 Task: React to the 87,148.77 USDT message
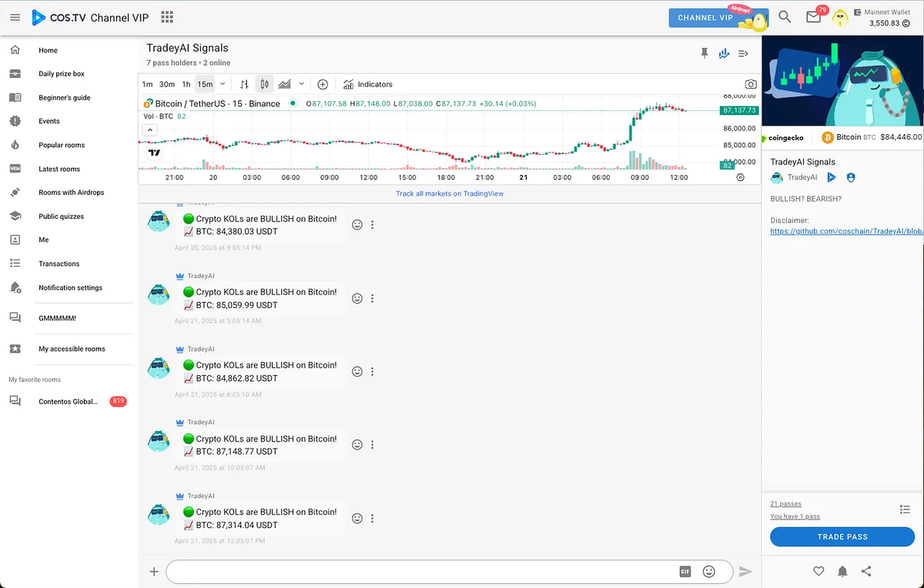coord(357,445)
